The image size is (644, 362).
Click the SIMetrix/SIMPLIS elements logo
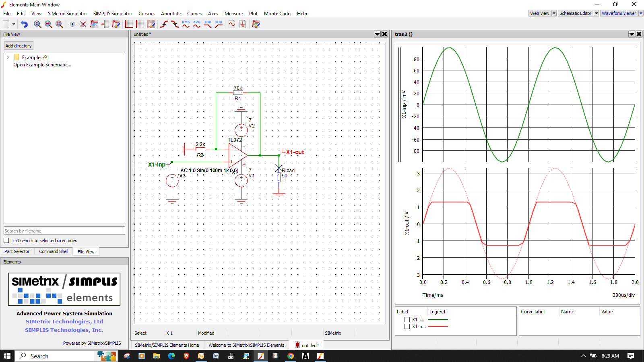(x=64, y=289)
